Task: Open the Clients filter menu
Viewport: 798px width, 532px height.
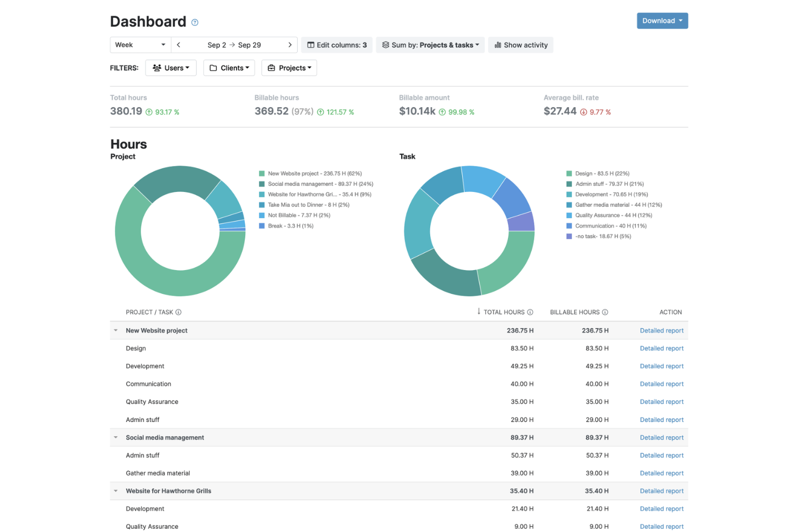Action: click(x=229, y=68)
